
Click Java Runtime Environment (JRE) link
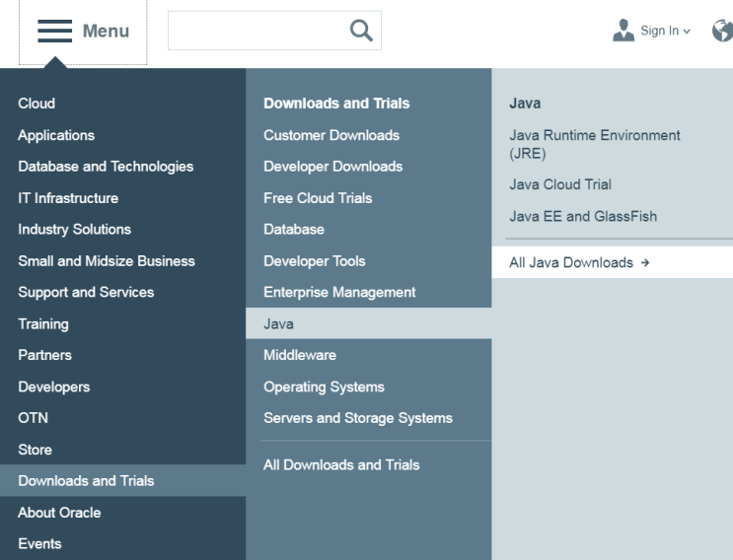pos(594,144)
